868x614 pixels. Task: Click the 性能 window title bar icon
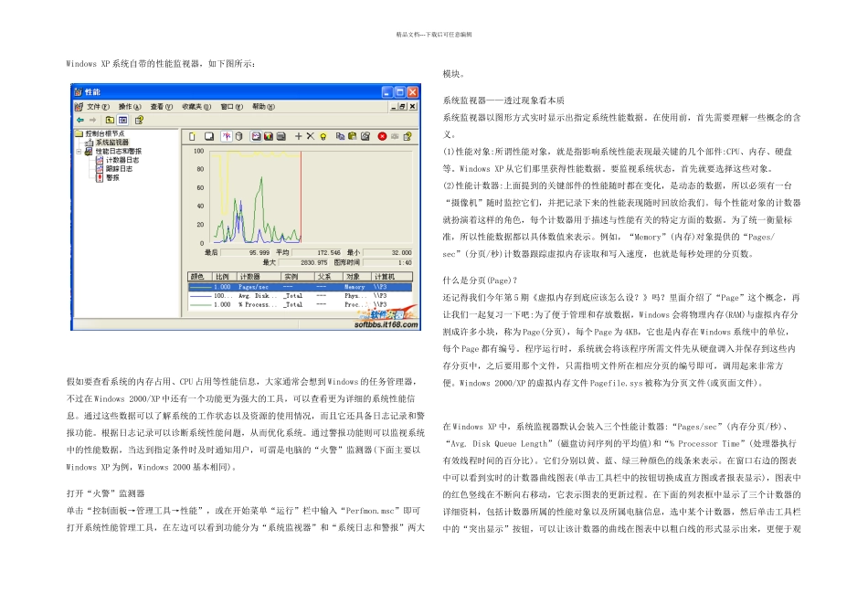pyautogui.click(x=78, y=92)
